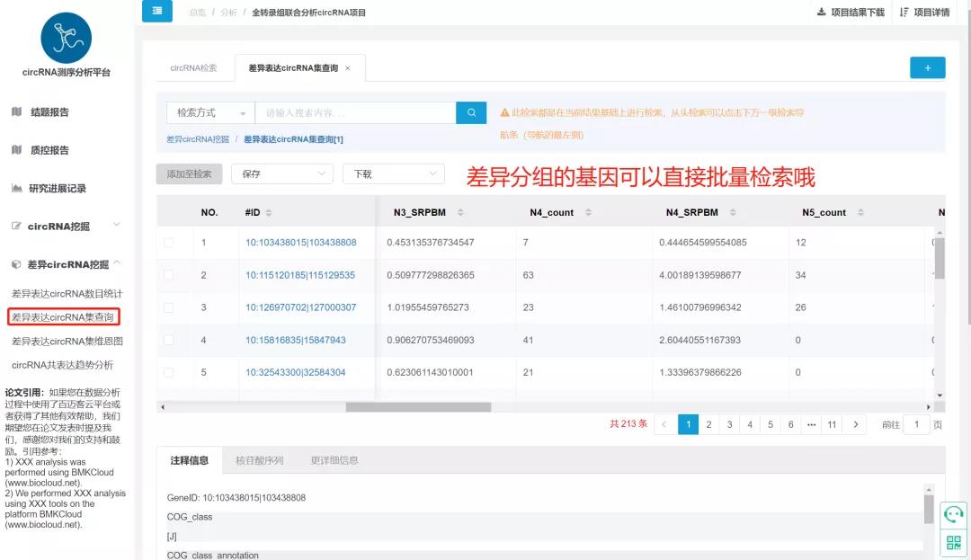Select the checkbox for row 3

[169, 307]
